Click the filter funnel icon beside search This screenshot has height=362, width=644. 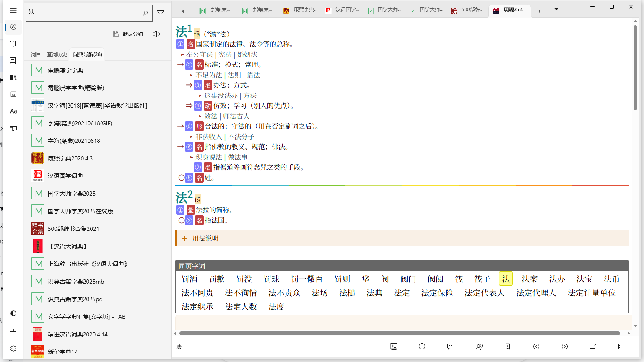pos(161,13)
